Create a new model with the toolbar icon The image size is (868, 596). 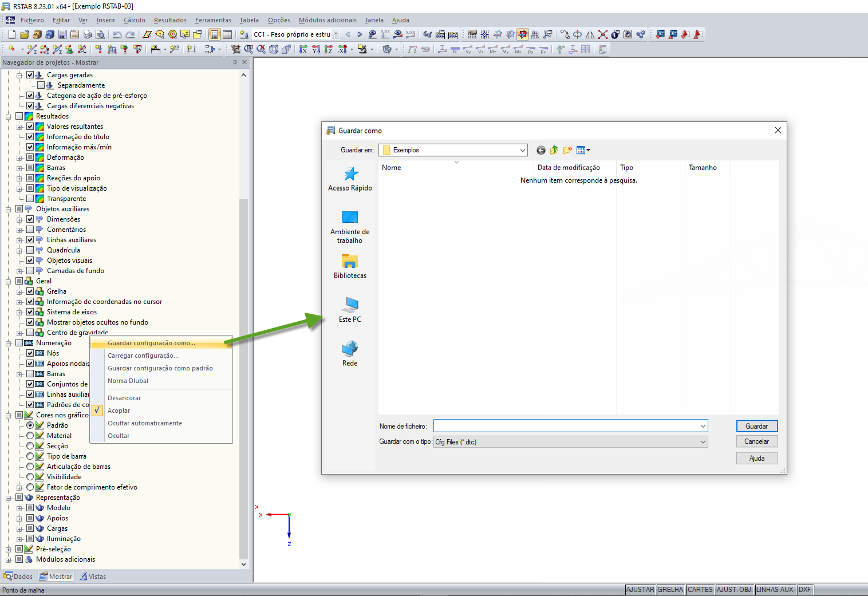pyautogui.click(x=12, y=34)
